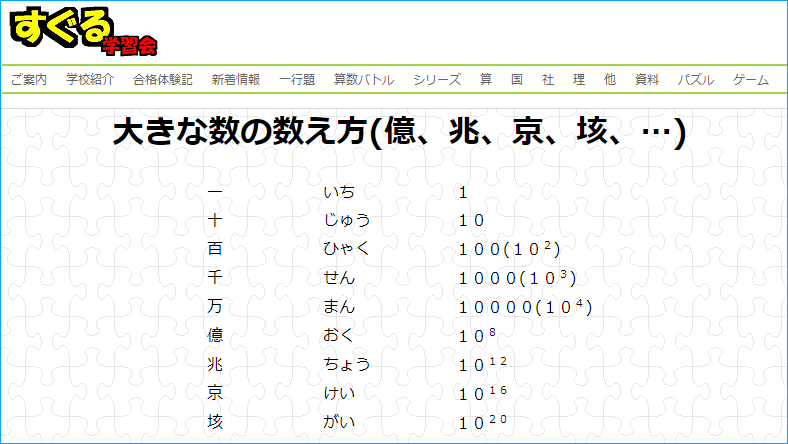Viewport: 788px width, 444px height.
Task: Go to 合格体験記 page
Action: 163,79
